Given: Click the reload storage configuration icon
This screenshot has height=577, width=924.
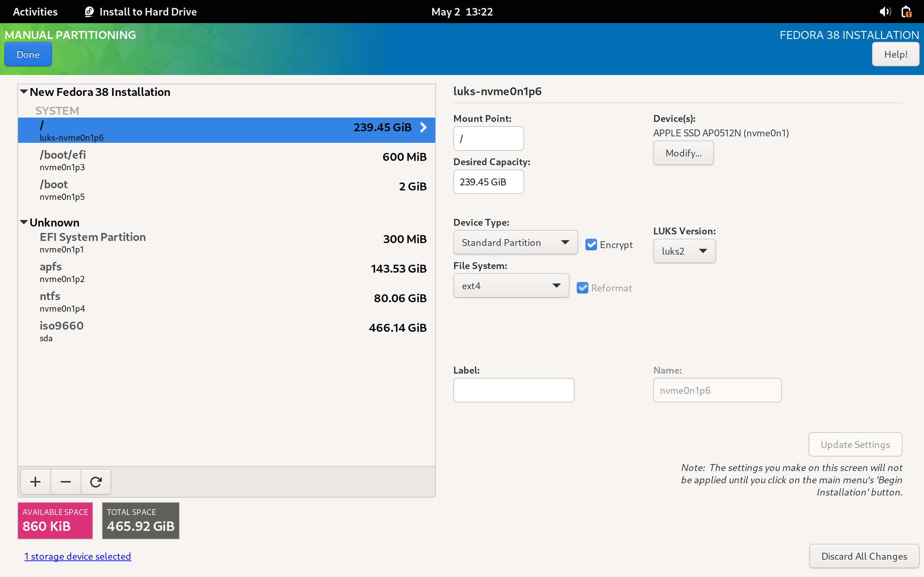Looking at the screenshot, I should click(96, 481).
